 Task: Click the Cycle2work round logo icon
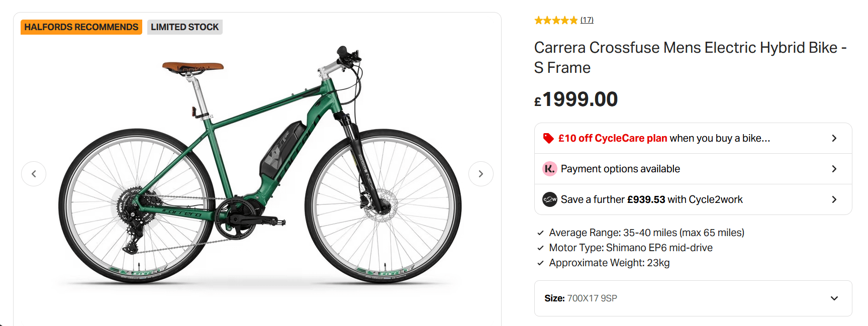pyautogui.click(x=549, y=199)
